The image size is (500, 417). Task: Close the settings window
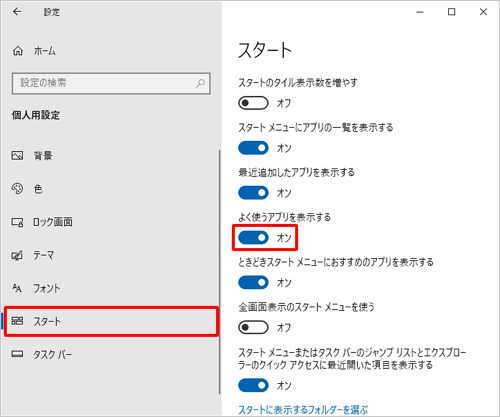tap(483, 12)
